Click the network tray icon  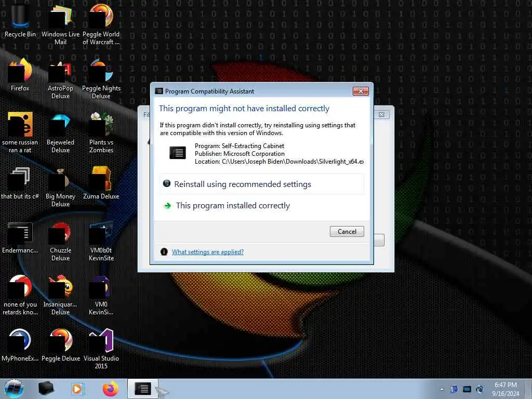click(467, 389)
